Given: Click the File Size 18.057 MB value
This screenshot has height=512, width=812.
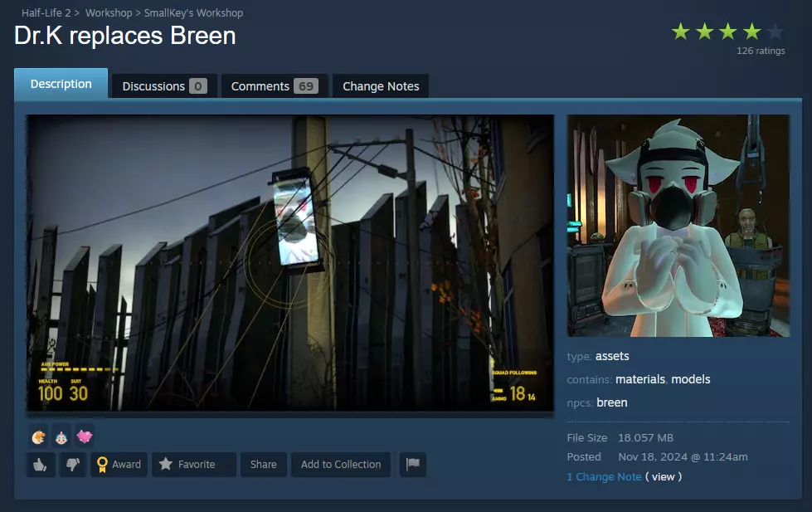Looking at the screenshot, I should 646,438.
